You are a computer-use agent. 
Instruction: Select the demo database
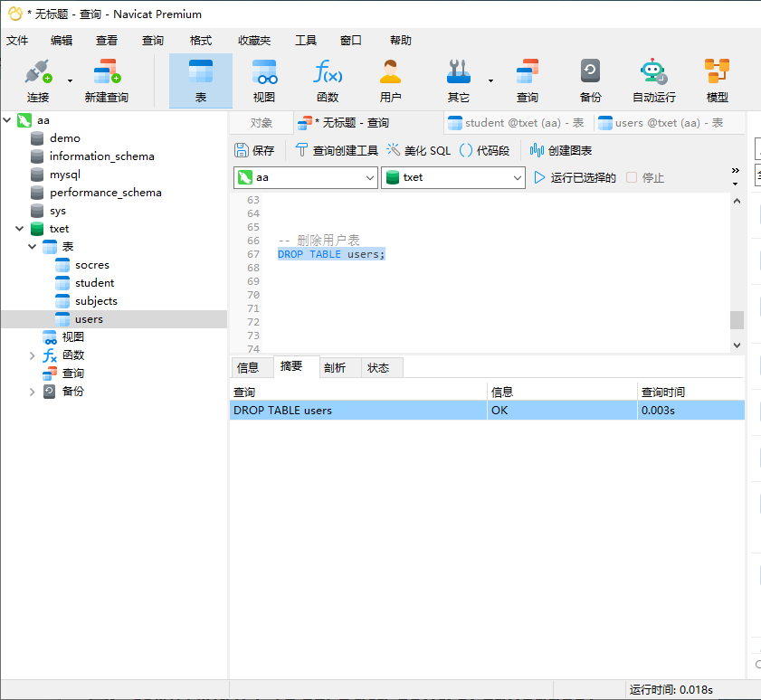[65, 138]
